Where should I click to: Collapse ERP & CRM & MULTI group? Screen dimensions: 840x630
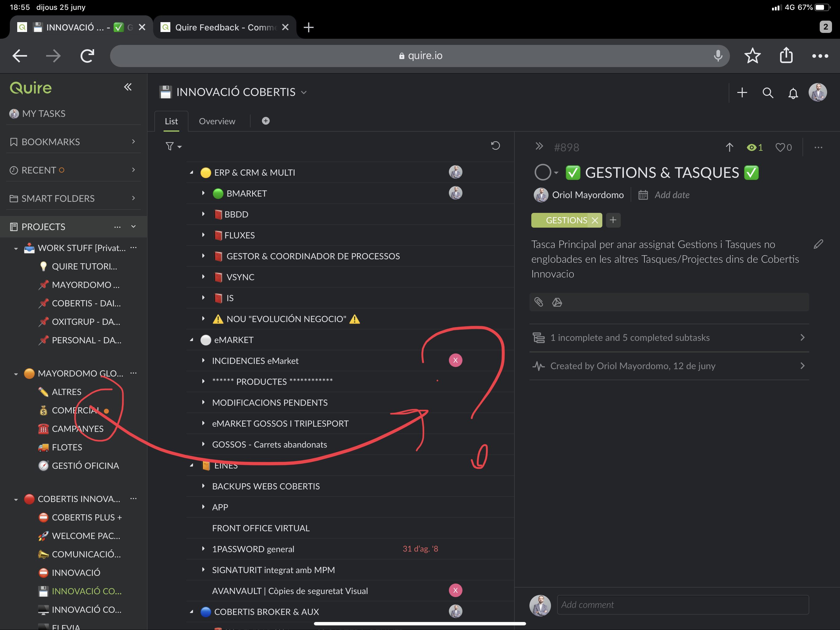coord(192,173)
